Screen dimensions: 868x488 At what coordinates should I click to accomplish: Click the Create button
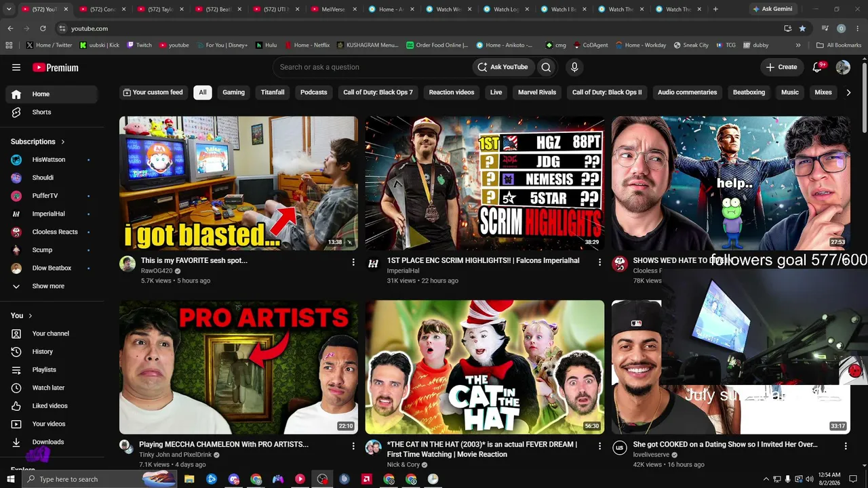781,67
